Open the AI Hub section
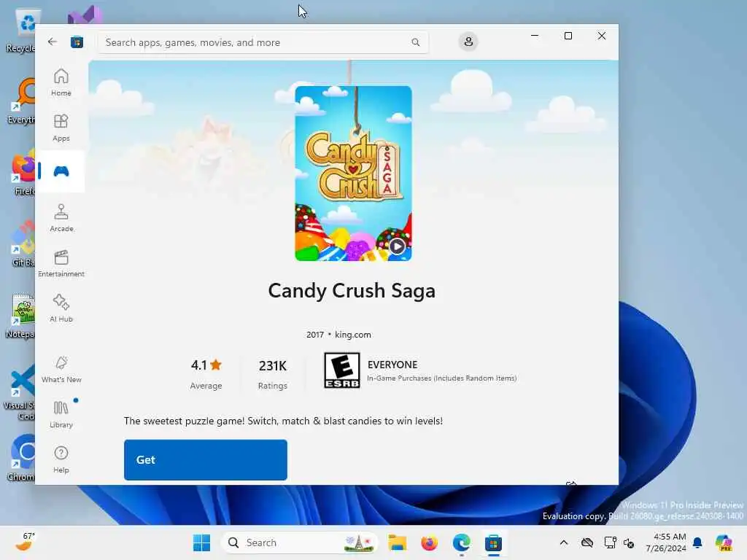Screen dimensions: 747x560 coord(61,308)
